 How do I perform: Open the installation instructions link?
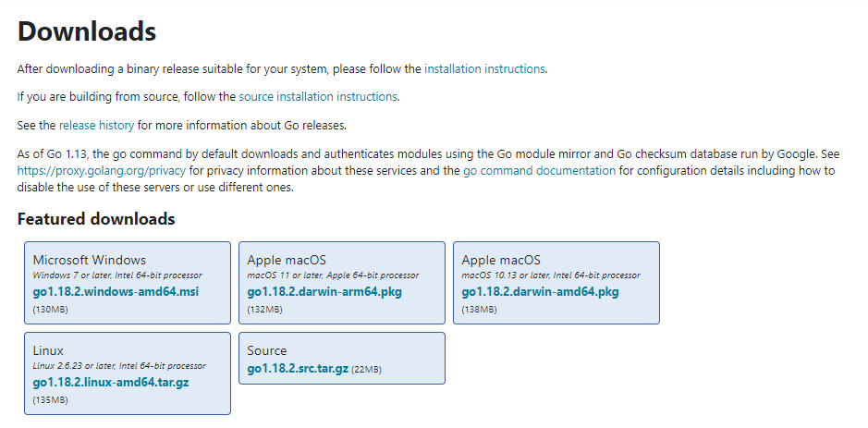[x=484, y=69]
